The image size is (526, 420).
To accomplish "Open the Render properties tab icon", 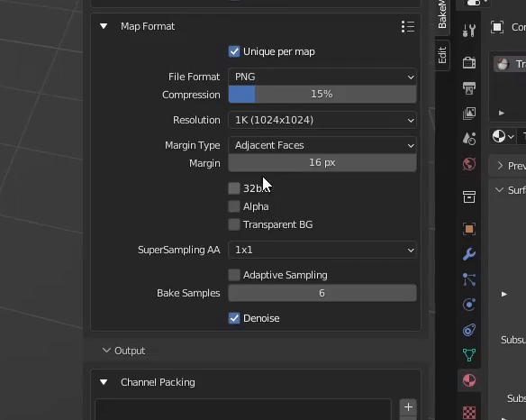I will [469, 62].
